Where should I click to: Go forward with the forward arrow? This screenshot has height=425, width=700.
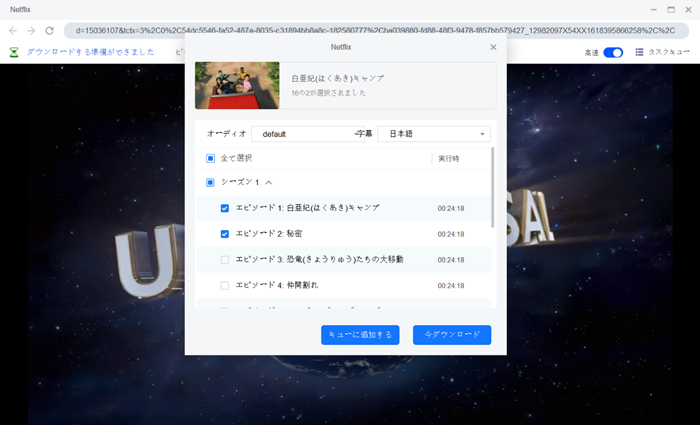coord(31,30)
